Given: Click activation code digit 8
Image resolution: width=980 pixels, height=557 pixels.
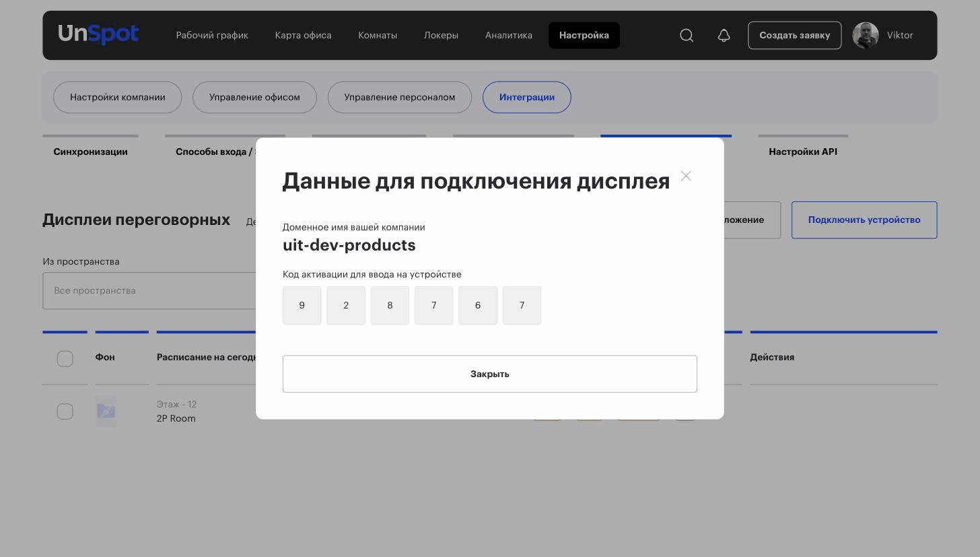Looking at the screenshot, I should [x=390, y=306].
